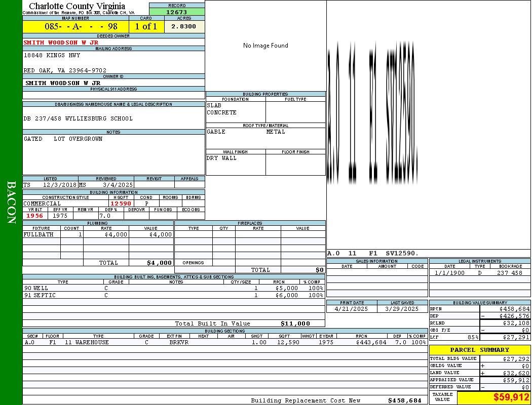Select the 91 SEPTIC built-in row
The height and width of the screenshot is (405, 532).
tap(174, 296)
